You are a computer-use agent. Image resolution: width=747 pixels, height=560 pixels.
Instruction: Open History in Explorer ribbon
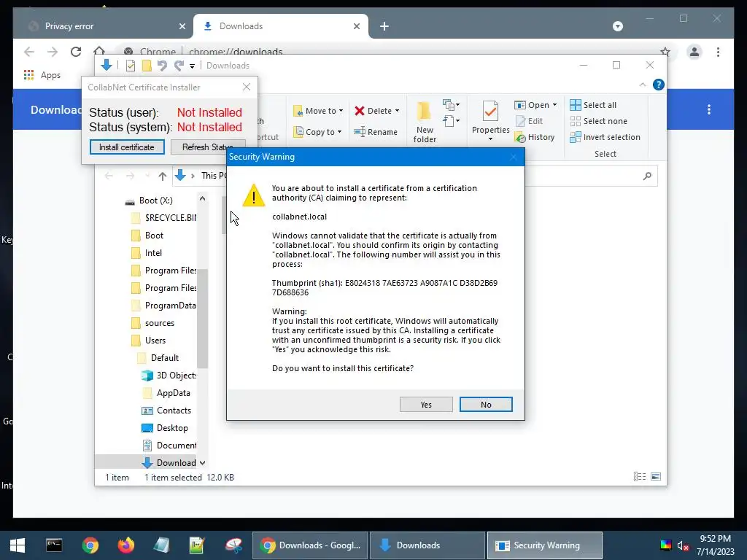(535, 137)
